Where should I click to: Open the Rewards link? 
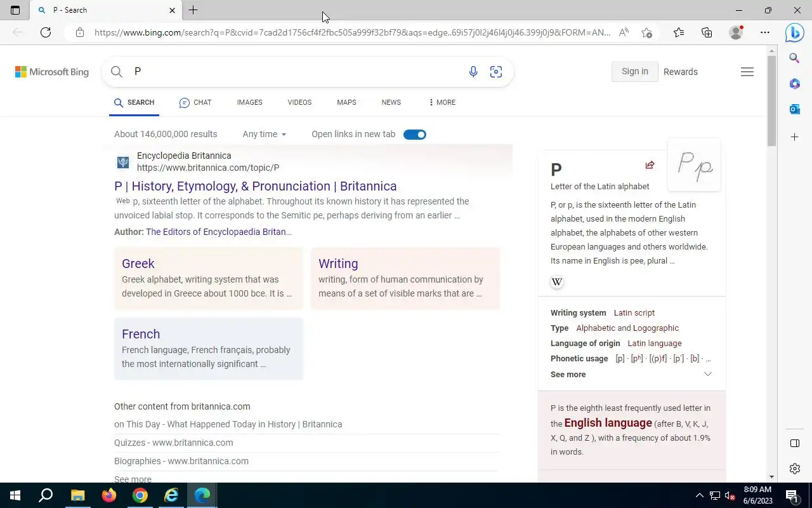click(681, 72)
